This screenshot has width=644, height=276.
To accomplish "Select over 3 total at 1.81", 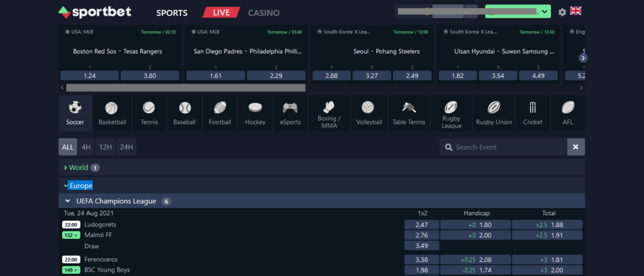I will pos(547,260).
